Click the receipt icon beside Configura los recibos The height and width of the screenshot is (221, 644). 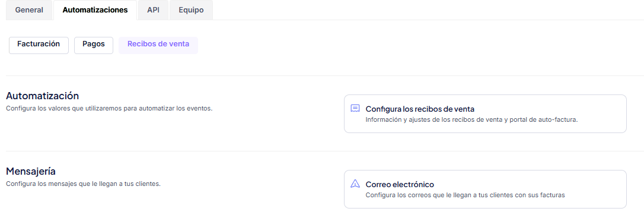(x=355, y=109)
